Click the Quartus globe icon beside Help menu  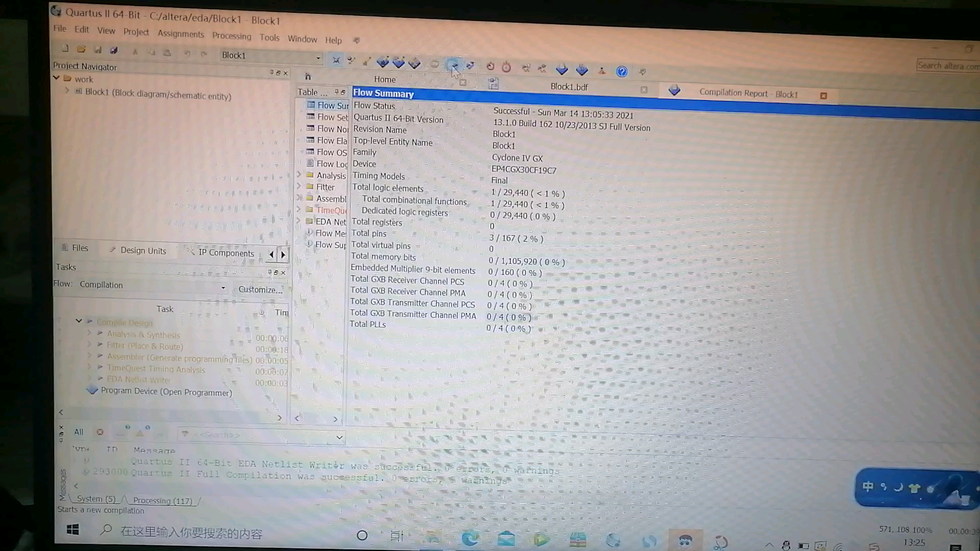point(357,40)
